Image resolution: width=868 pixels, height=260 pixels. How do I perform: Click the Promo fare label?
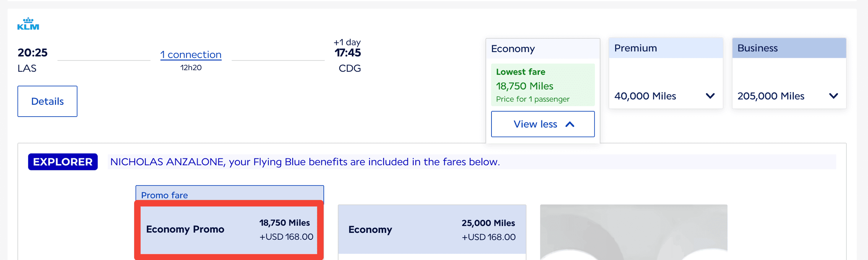(x=165, y=195)
